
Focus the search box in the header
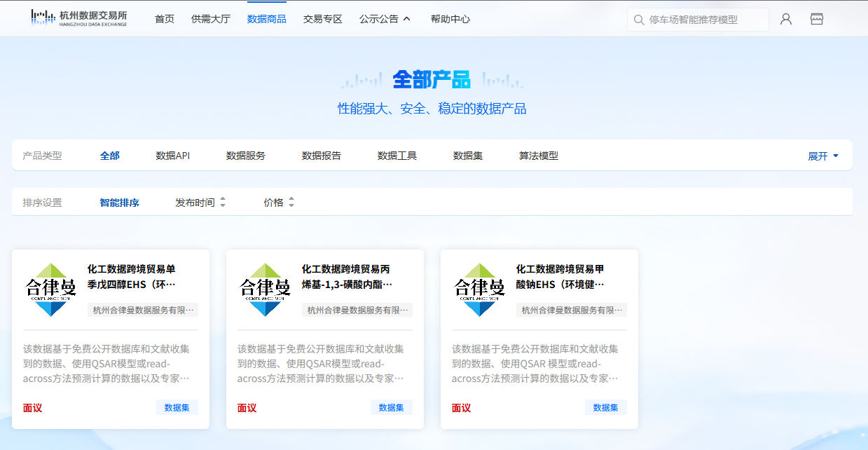pos(704,20)
